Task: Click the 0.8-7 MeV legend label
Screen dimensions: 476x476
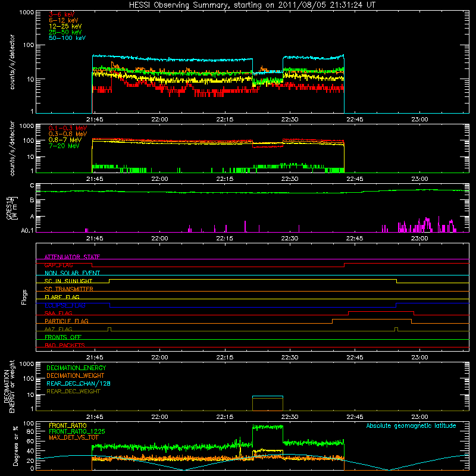Action: [65, 140]
